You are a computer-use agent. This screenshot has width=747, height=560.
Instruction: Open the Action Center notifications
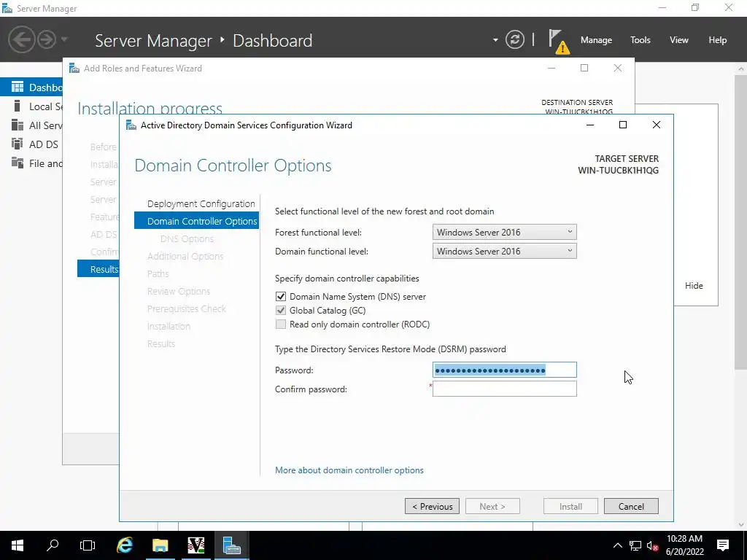723,545
